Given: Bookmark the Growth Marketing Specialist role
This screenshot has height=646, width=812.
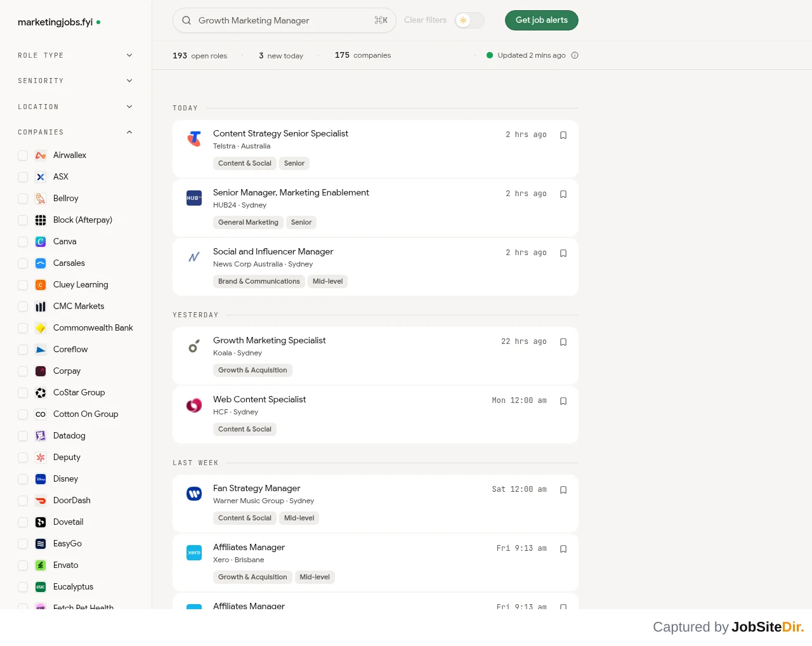Looking at the screenshot, I should click(563, 342).
